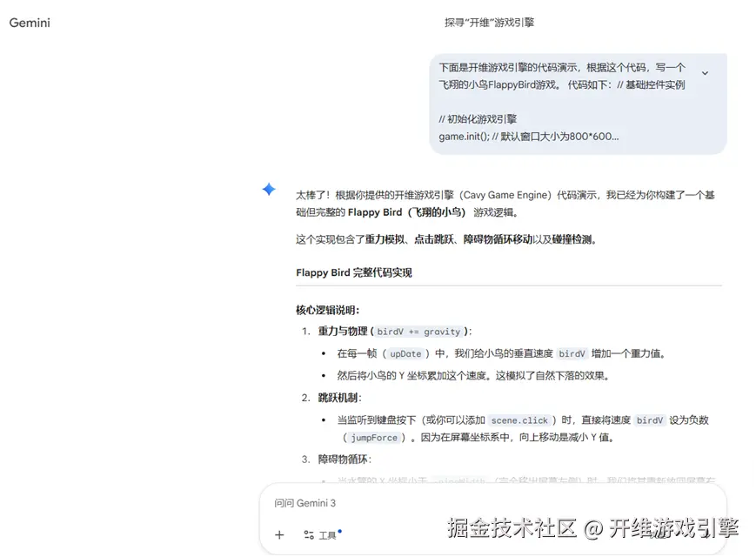Click the 核心逻辑说明 heading
Screen dimensions: 756x557
pyautogui.click(x=327, y=310)
